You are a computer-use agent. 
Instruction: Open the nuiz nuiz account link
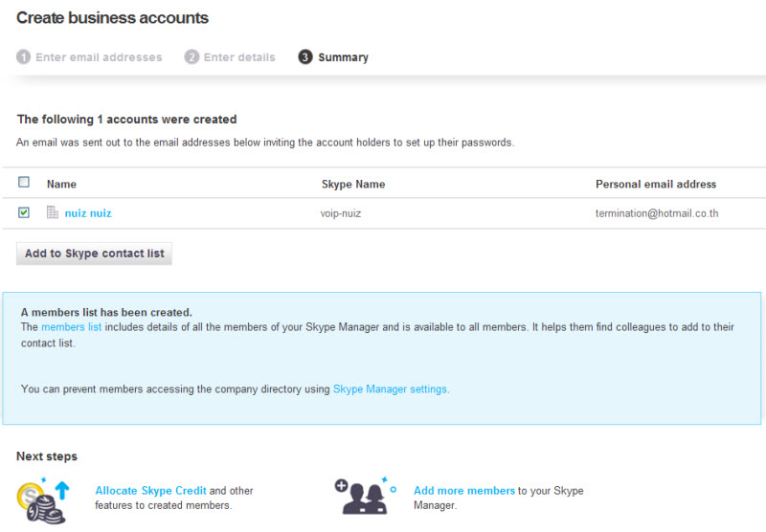pos(88,213)
